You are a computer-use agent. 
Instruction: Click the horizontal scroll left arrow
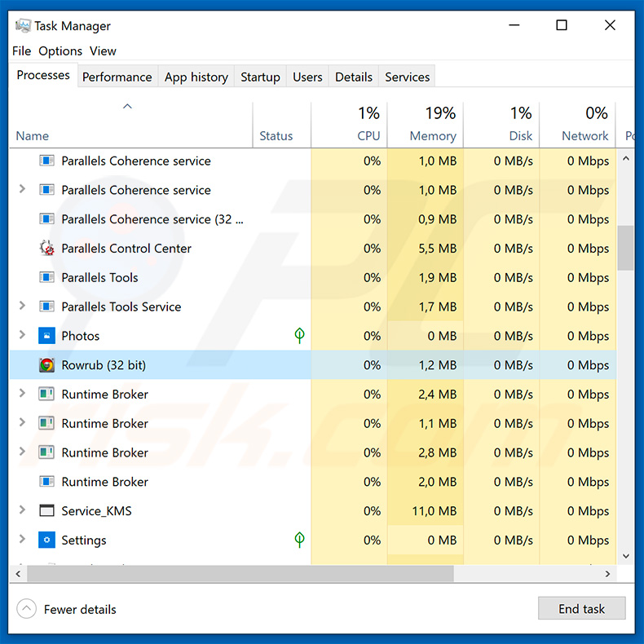coord(18,573)
